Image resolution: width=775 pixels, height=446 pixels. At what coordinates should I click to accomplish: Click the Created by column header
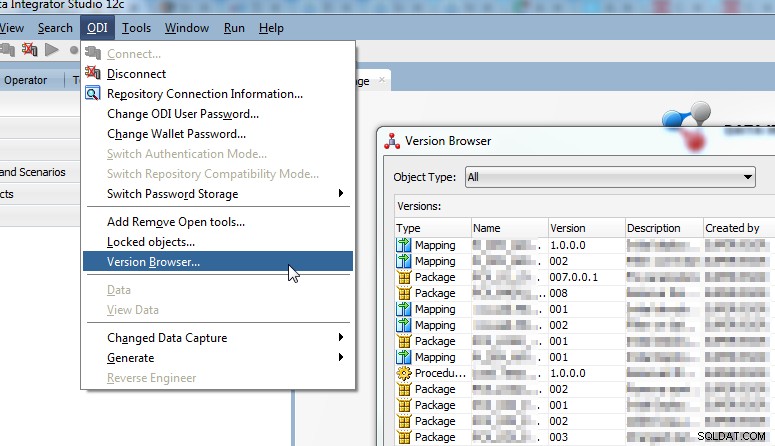click(739, 228)
